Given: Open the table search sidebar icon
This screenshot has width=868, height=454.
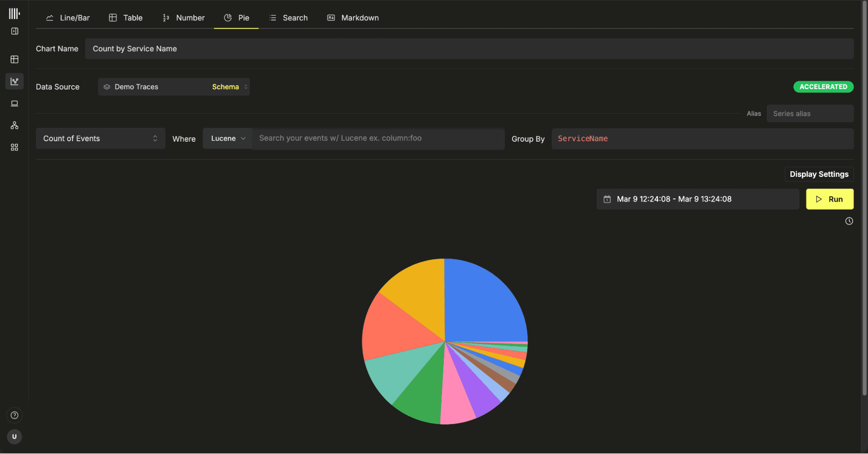Looking at the screenshot, I should click(x=14, y=60).
